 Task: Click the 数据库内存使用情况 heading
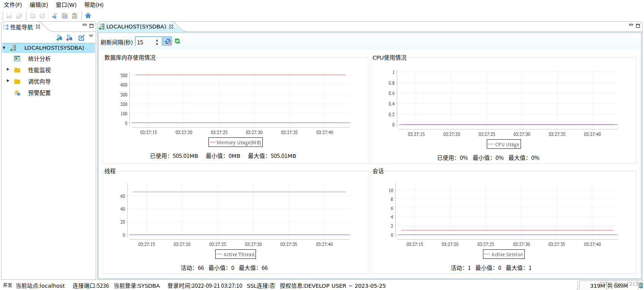(130, 58)
